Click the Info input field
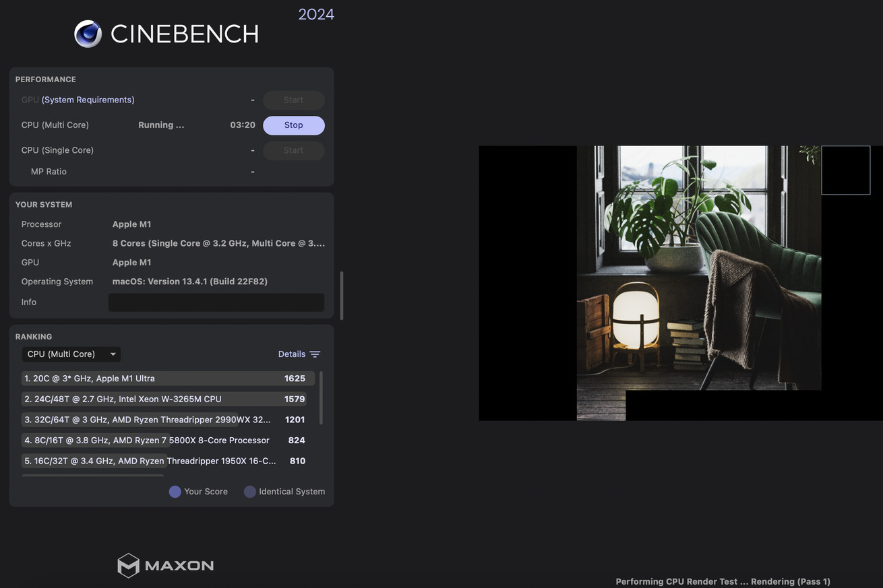Image resolution: width=883 pixels, height=588 pixels. point(216,302)
